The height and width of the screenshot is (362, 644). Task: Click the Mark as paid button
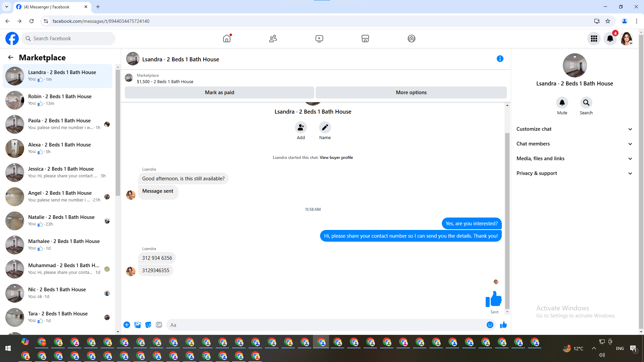click(219, 93)
